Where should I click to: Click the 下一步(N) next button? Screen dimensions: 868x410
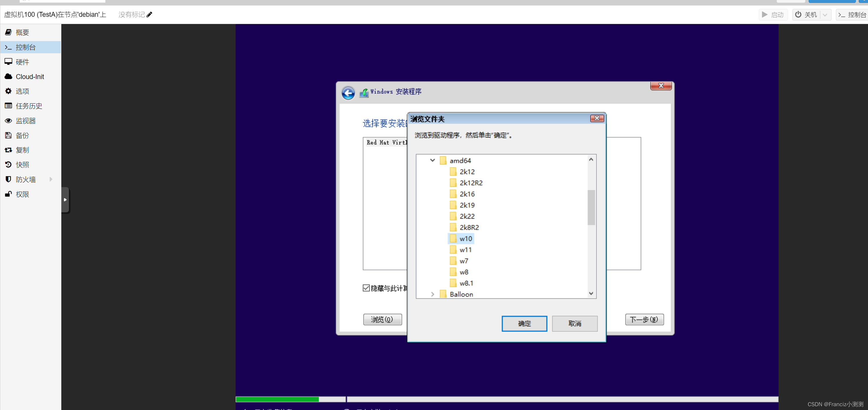[644, 319]
